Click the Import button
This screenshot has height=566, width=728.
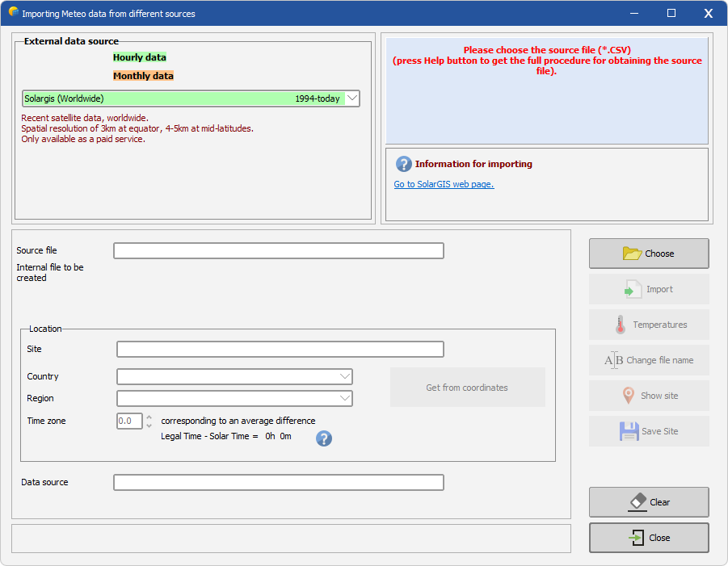click(649, 289)
